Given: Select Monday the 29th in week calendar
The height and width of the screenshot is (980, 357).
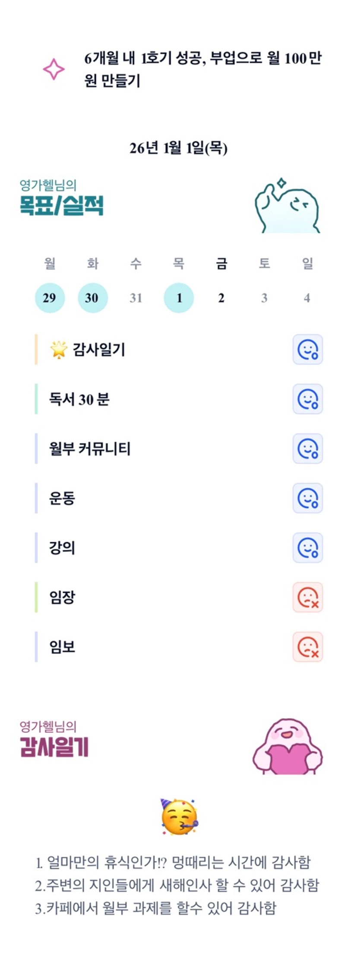Looking at the screenshot, I should tap(50, 298).
